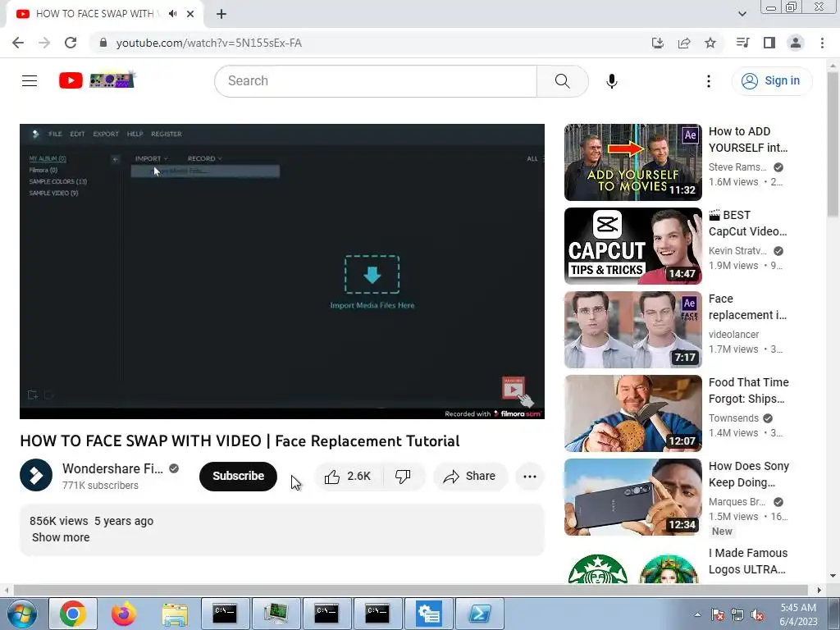This screenshot has height=630, width=840.
Task: Open 'How to ADD YOURSELF' video title
Action: (x=748, y=139)
